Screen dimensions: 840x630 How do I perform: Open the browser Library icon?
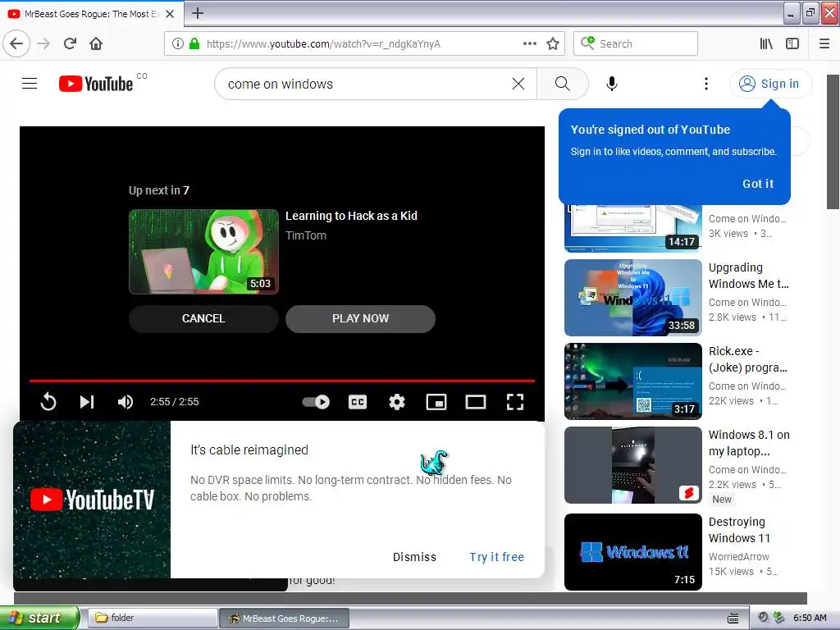click(766, 43)
